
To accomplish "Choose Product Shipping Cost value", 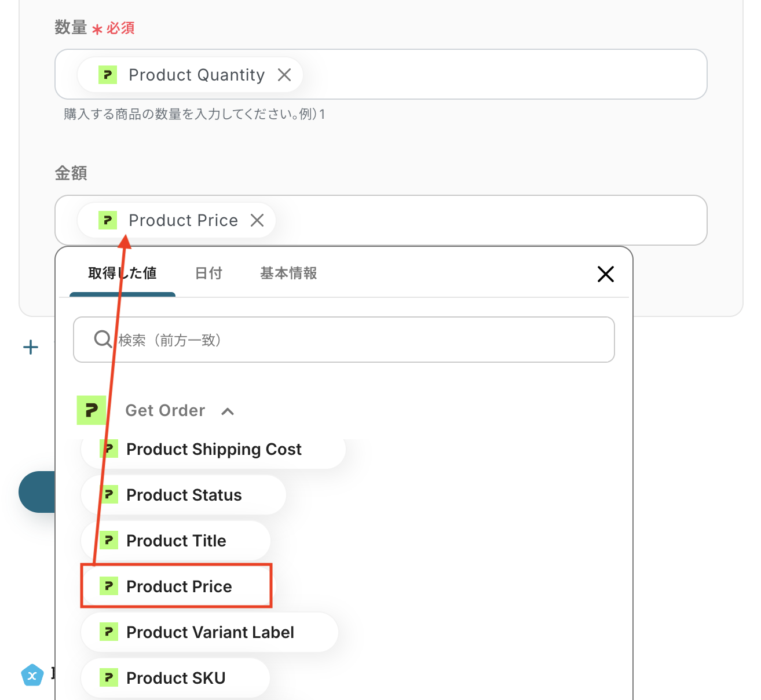I will pos(213,450).
